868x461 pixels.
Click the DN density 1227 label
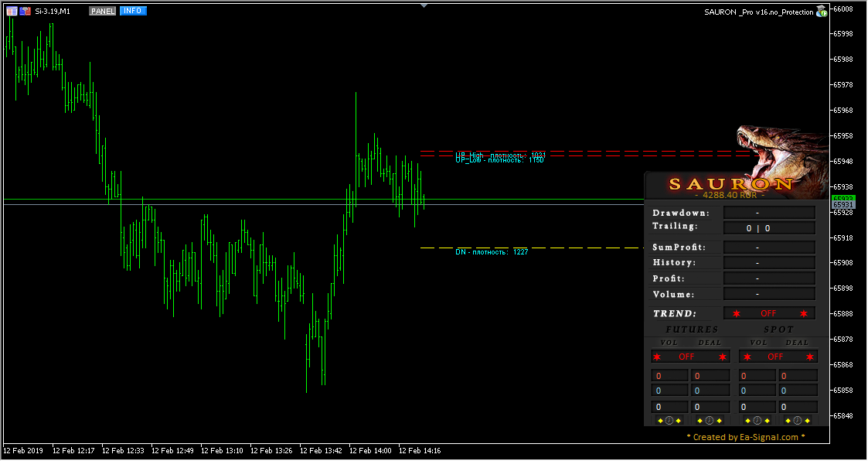492,252
